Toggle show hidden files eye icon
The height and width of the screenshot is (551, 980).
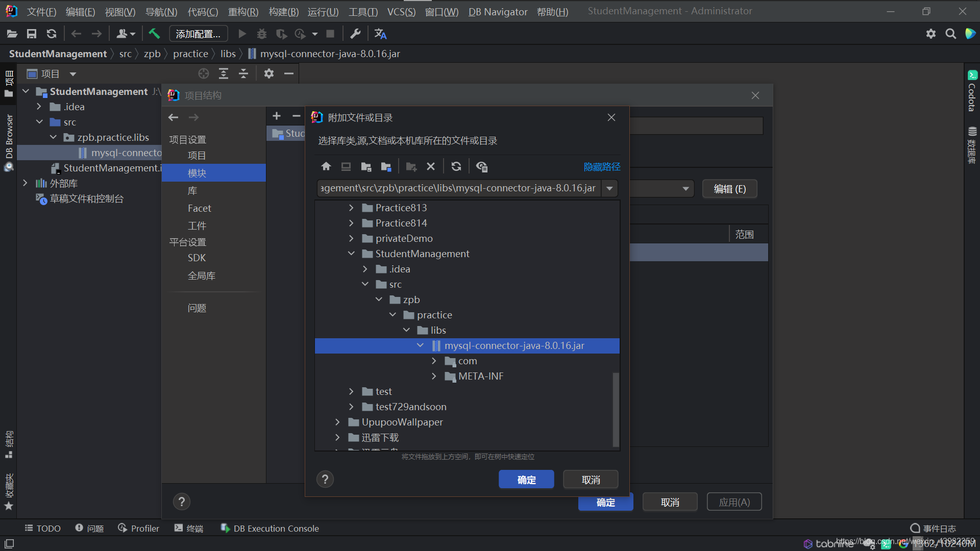coord(481,166)
